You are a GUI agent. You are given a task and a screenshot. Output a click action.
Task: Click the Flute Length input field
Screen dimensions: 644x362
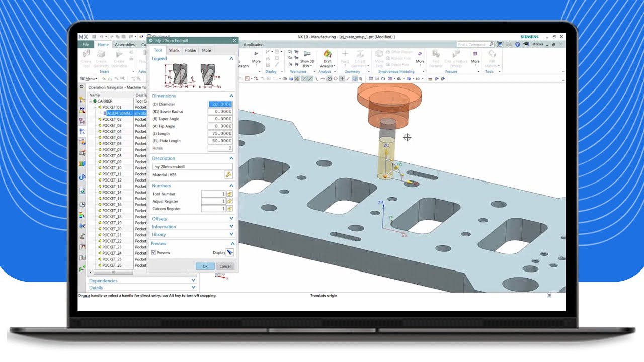[x=220, y=141]
